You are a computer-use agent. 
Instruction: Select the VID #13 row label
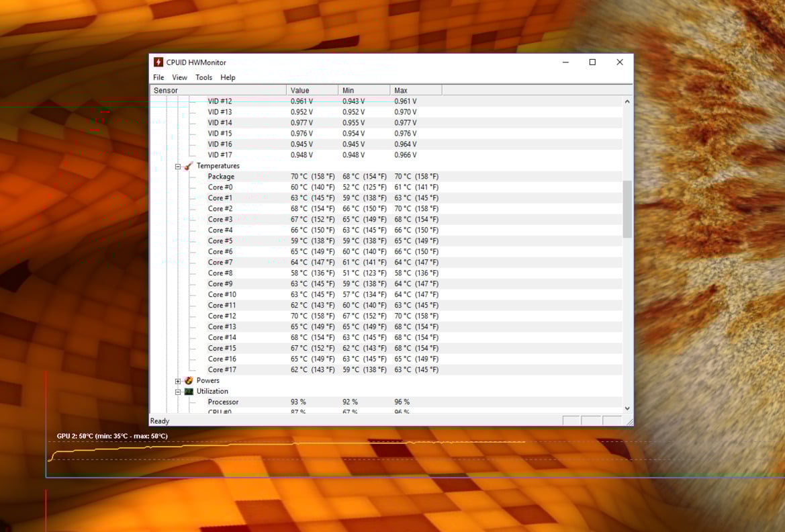tap(220, 112)
